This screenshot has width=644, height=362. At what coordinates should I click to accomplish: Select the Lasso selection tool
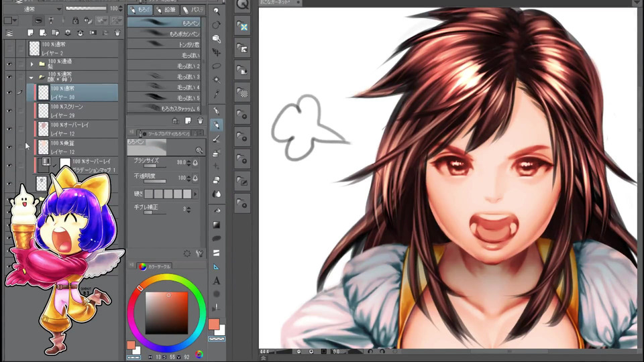click(217, 66)
